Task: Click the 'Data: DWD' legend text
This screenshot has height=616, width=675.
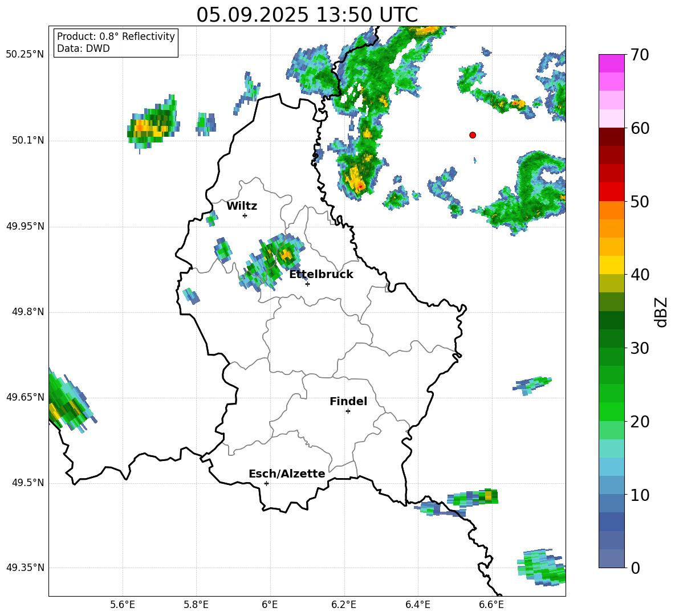Action: coord(83,48)
